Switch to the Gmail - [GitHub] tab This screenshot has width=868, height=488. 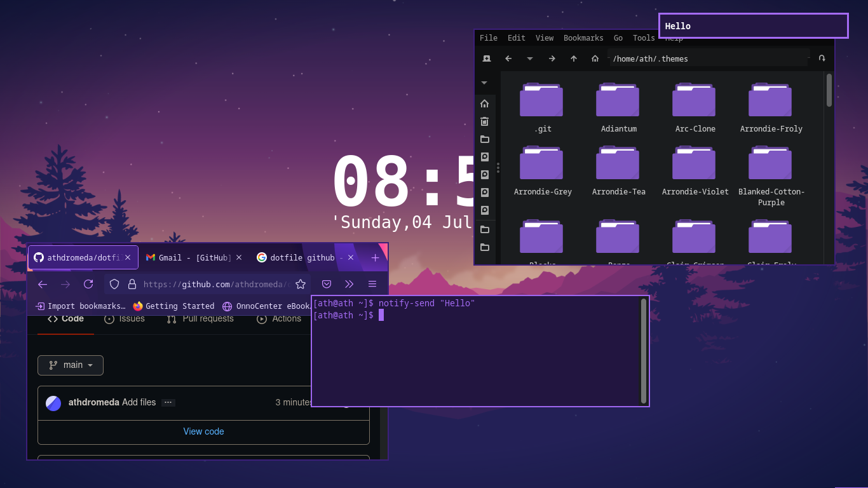click(x=188, y=257)
